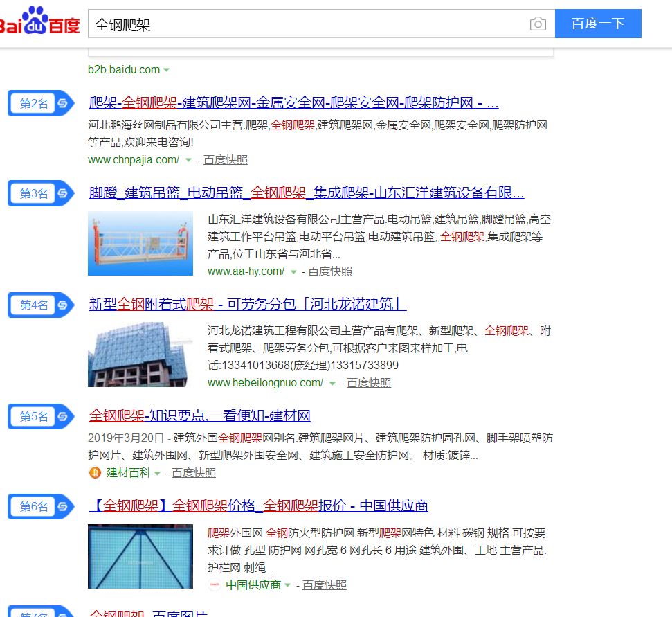Expand dropdown next to www.hebeilongnuo.com/
The image size is (672, 617).
(x=332, y=384)
